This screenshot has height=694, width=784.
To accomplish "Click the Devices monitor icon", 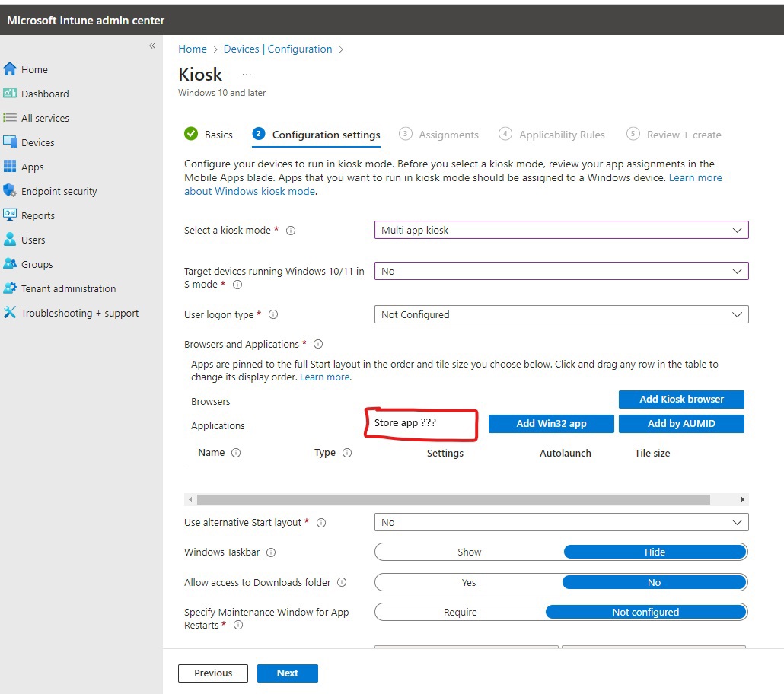I will [9, 142].
